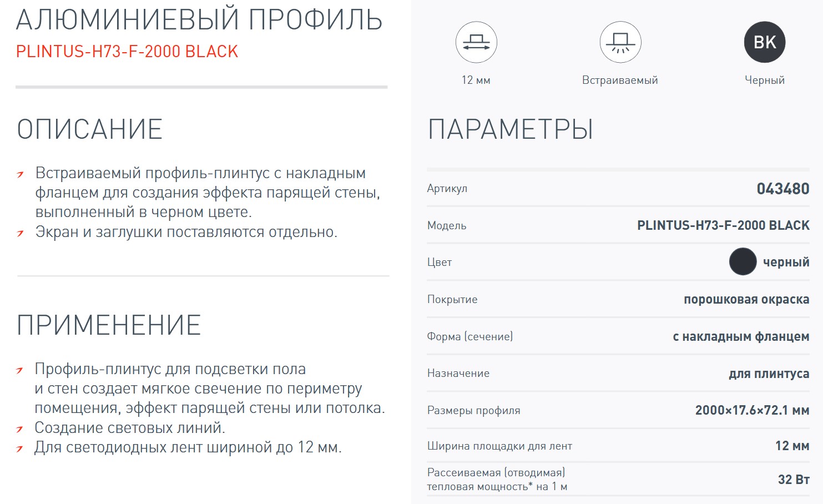Click the text Экран и заглушки поставляются отдельно
Viewport: 823px width, 504px height.
tap(186, 232)
